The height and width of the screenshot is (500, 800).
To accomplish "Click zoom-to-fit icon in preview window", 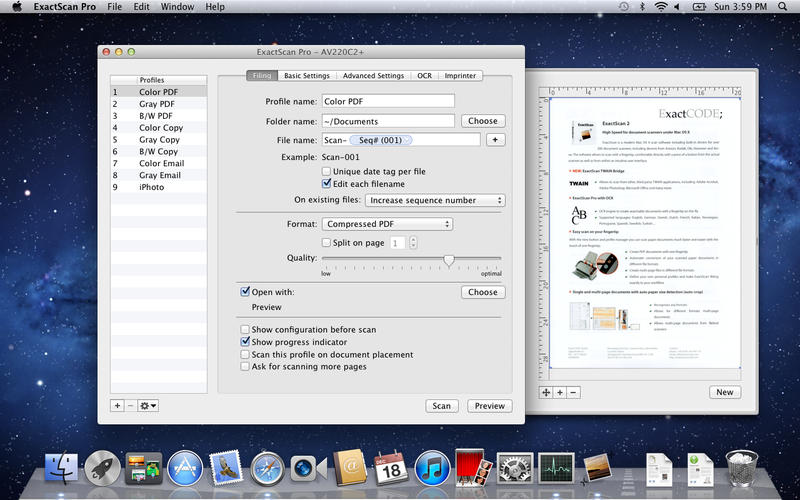I will point(546,393).
